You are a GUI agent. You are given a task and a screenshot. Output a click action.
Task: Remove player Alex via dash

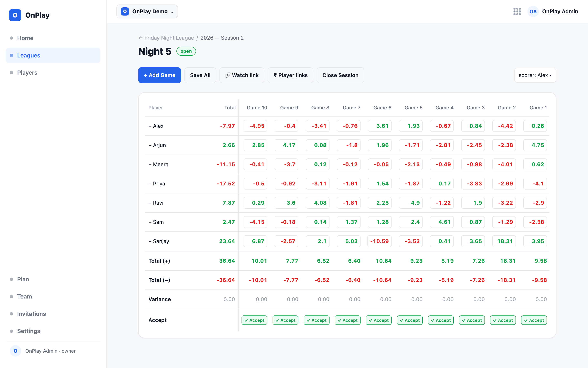coord(150,126)
